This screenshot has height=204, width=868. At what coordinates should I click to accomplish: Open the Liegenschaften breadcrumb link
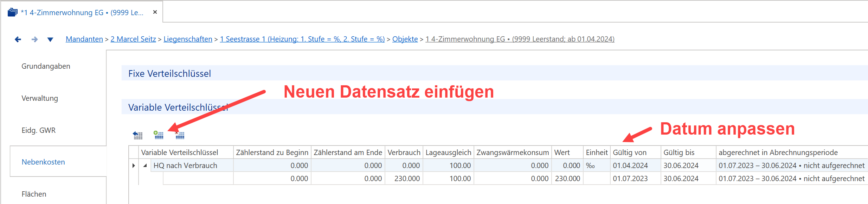coord(188,39)
